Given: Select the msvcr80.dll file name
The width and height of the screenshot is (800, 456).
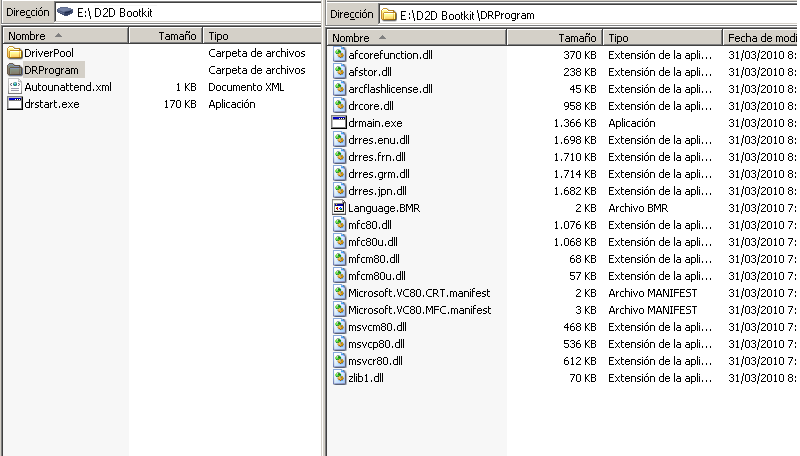Looking at the screenshot, I should [375, 361].
